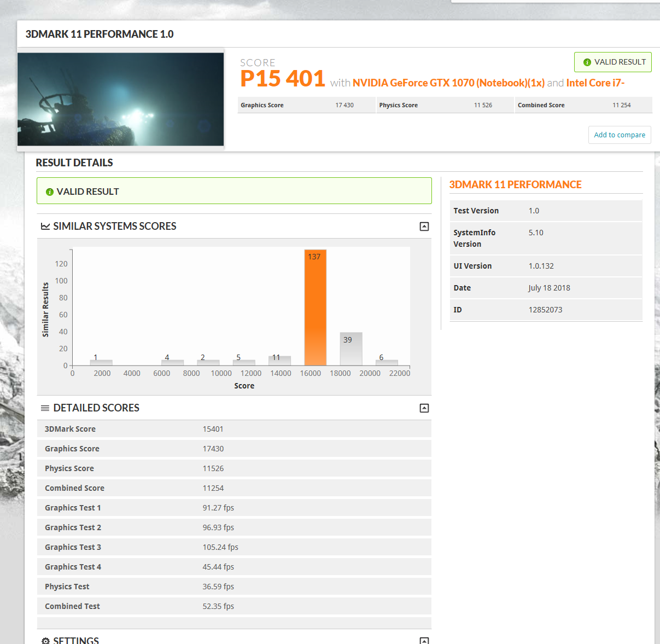The height and width of the screenshot is (644, 660).
Task: Click the 3DMARK 11 PERFORMANCE orange heading
Action: tap(515, 185)
